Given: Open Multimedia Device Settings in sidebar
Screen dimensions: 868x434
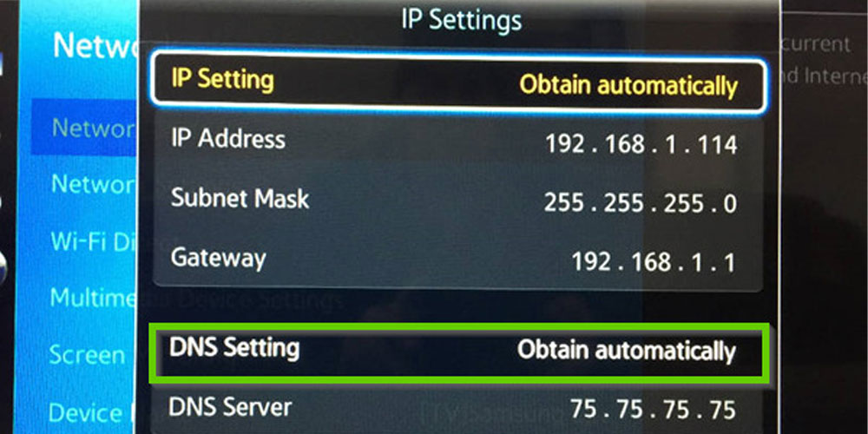Looking at the screenshot, I should [x=93, y=299].
